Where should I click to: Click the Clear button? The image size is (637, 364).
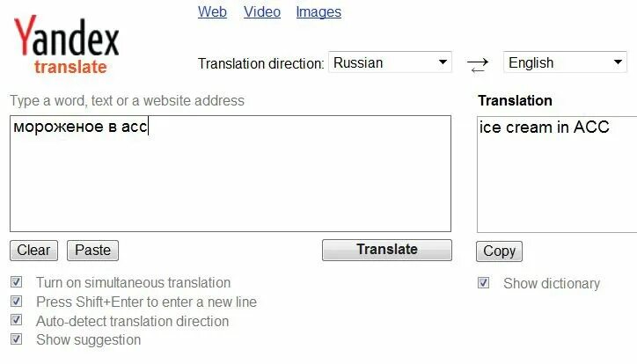pos(33,251)
